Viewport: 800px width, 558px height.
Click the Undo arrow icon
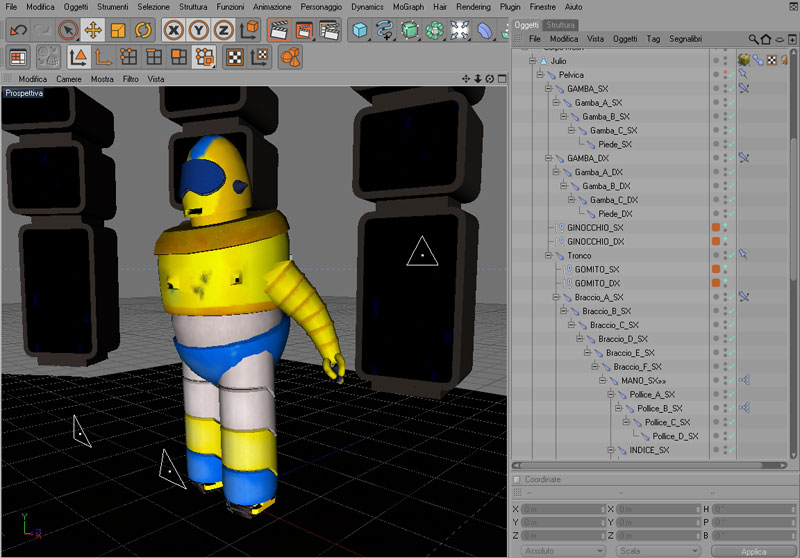[18, 30]
